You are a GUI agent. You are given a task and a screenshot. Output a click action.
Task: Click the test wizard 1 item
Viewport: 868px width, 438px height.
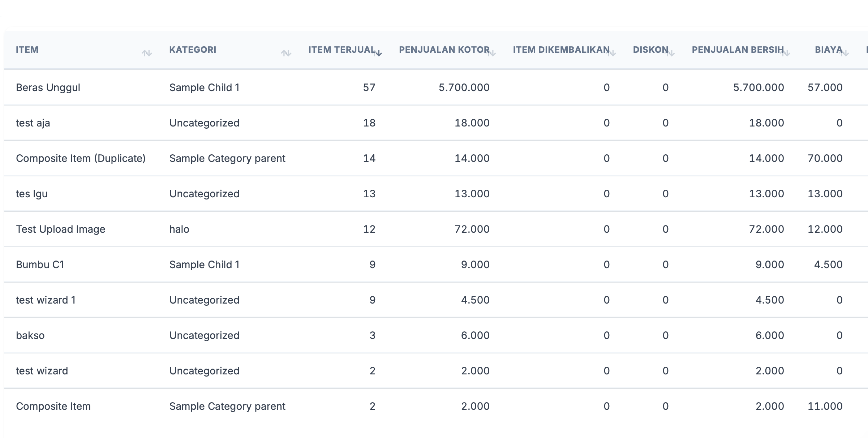click(46, 300)
